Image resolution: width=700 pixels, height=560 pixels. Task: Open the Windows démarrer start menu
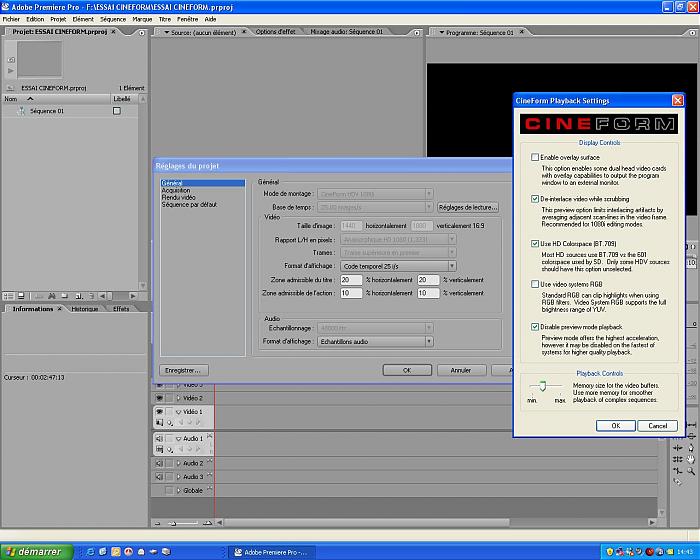point(37,552)
